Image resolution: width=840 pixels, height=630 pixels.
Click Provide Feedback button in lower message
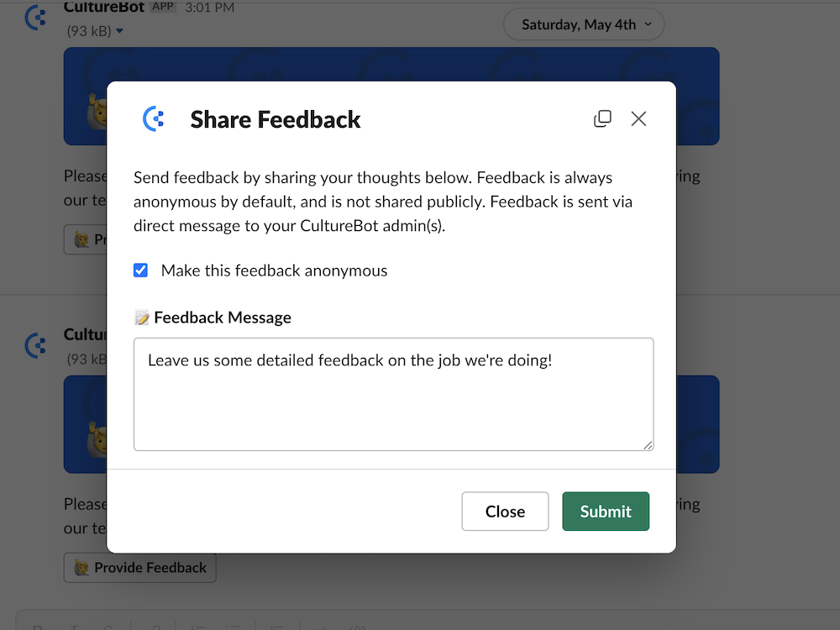click(x=139, y=567)
